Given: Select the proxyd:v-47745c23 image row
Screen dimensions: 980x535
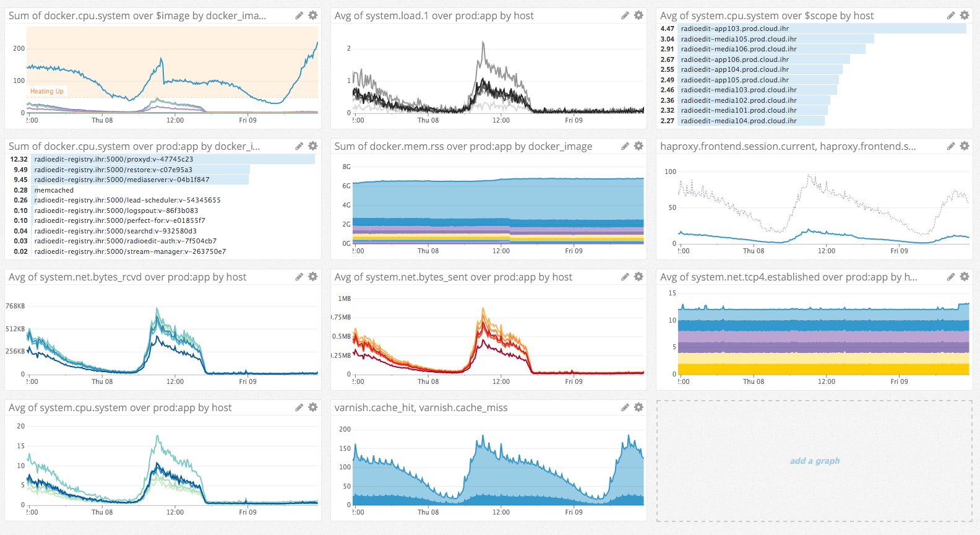Looking at the screenshot, I should click(113, 159).
